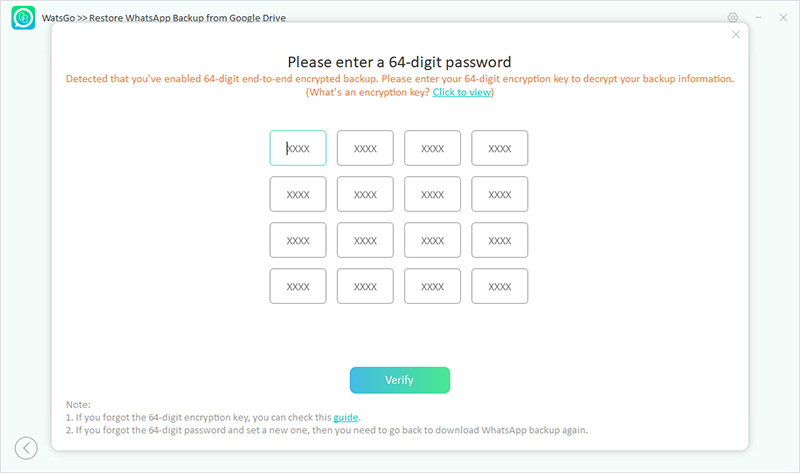Focus the second password box in row three
Image resolution: width=800 pixels, height=473 pixels.
[x=365, y=240]
